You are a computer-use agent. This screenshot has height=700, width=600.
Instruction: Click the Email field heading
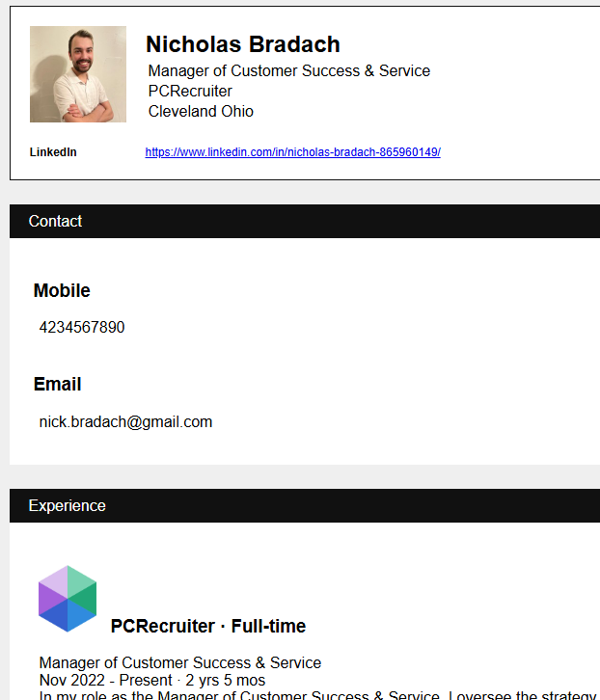tap(57, 385)
